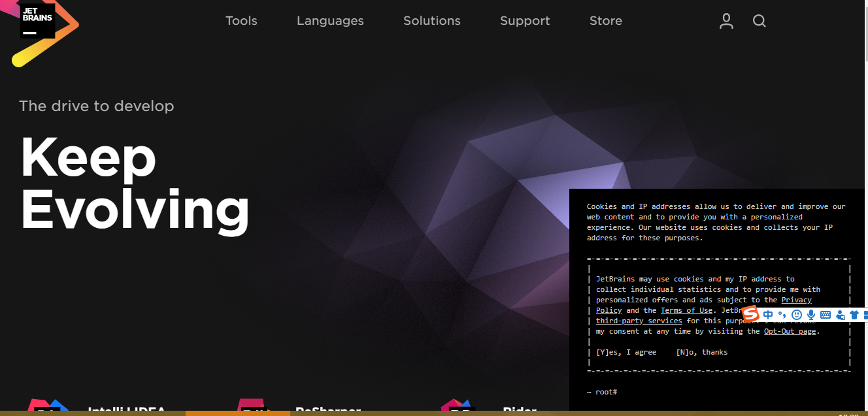
Task: Open the Terms of Use link
Action: 686,310
